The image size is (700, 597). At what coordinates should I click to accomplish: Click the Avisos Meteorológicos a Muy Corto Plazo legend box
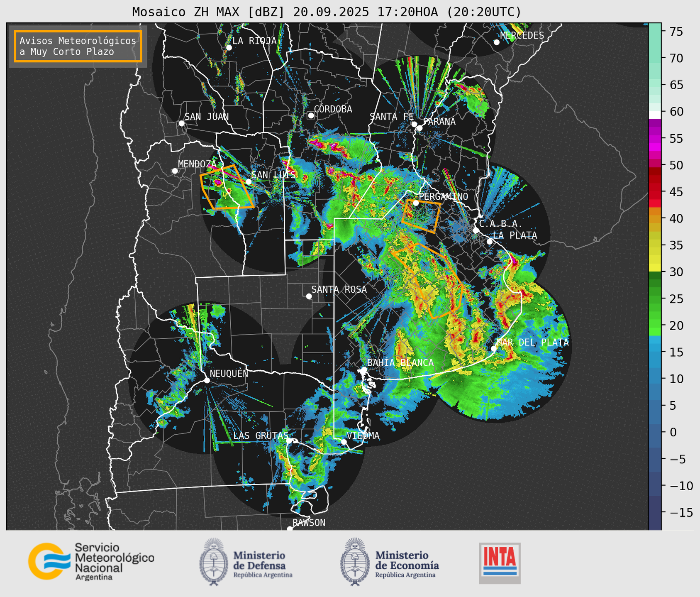(x=78, y=46)
